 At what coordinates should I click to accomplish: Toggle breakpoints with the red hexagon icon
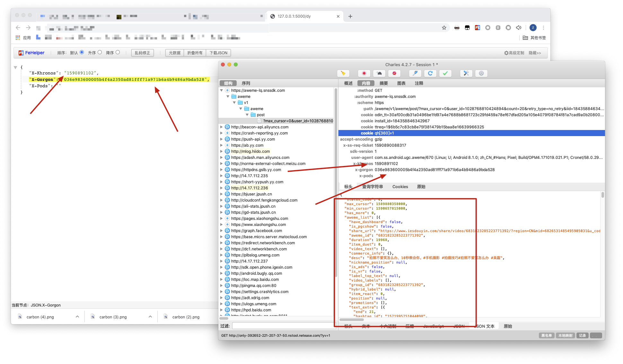point(394,74)
